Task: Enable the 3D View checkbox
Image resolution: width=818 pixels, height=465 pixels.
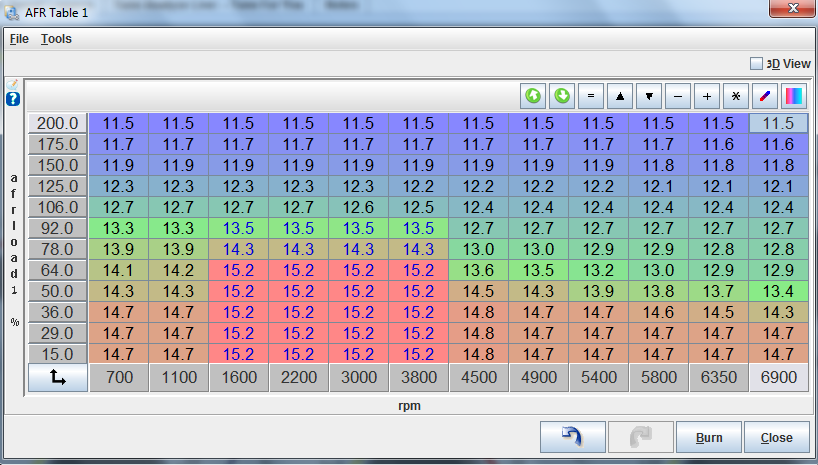Action: point(757,63)
